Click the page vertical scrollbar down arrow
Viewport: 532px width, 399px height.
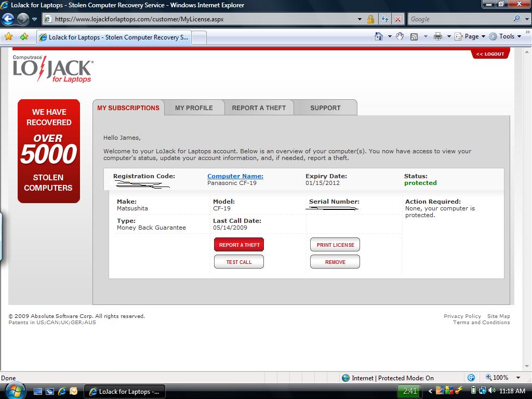click(527, 366)
